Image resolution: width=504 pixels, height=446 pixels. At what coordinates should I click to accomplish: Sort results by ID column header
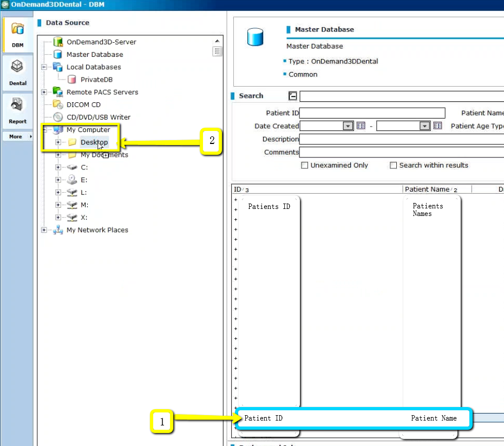click(317, 189)
